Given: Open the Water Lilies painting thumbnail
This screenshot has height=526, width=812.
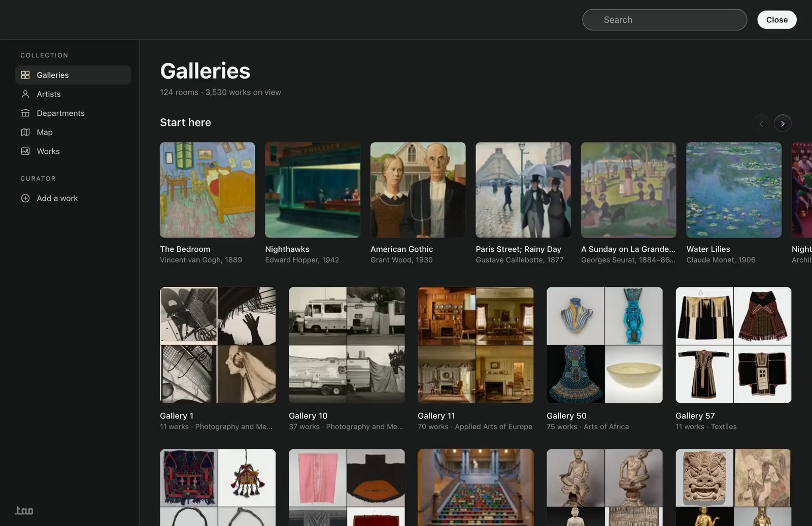Looking at the screenshot, I should tap(734, 190).
